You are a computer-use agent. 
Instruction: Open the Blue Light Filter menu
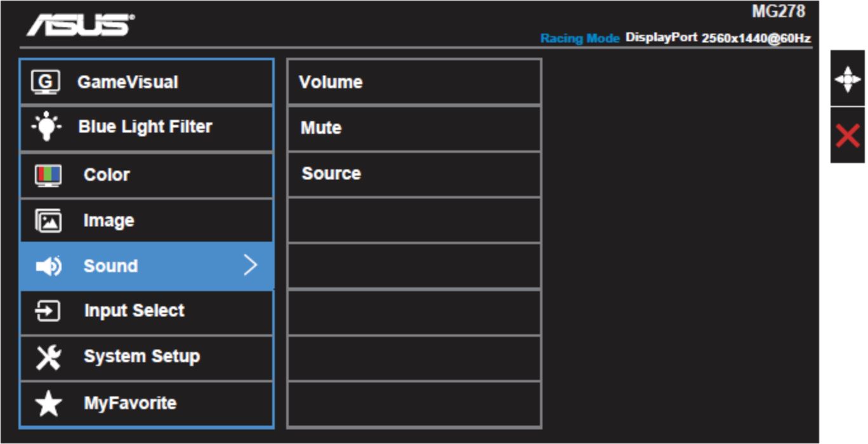click(147, 127)
